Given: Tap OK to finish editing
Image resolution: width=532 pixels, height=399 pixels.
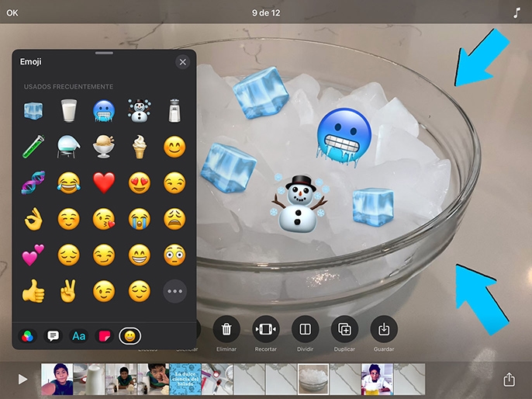Looking at the screenshot, I should point(12,13).
